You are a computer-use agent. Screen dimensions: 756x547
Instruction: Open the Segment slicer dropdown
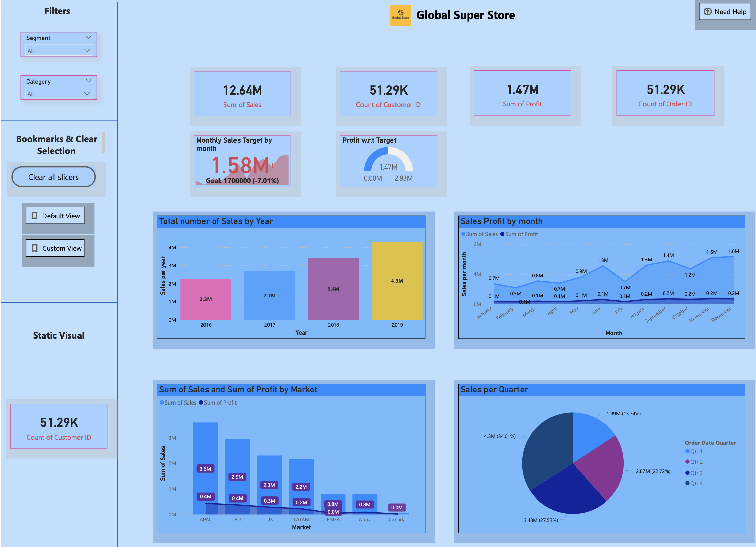(89, 37)
